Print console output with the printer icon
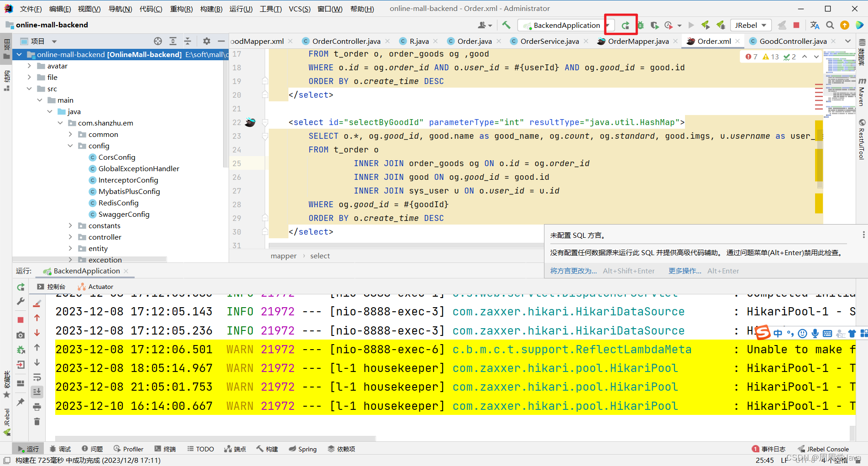This screenshot has width=868, height=466. click(37, 407)
